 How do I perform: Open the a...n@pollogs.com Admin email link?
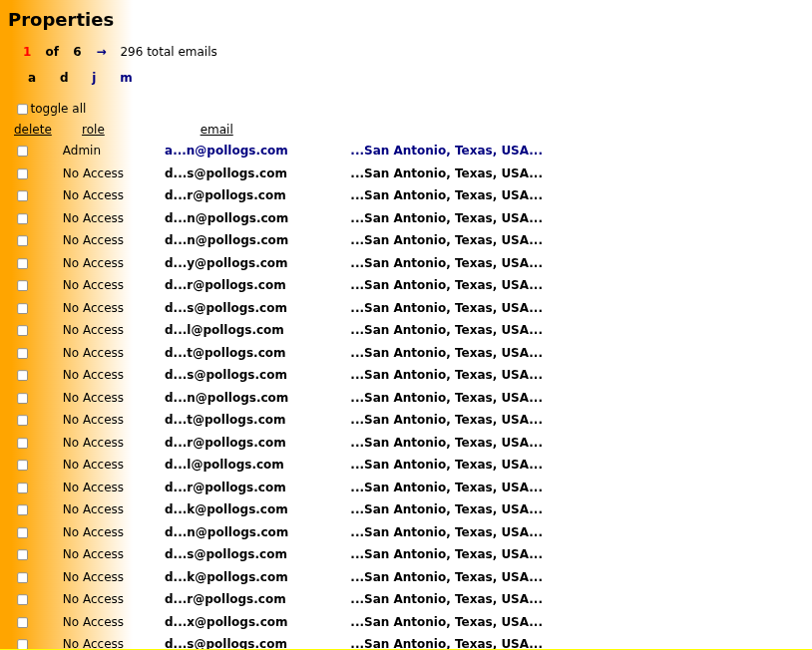(225, 151)
